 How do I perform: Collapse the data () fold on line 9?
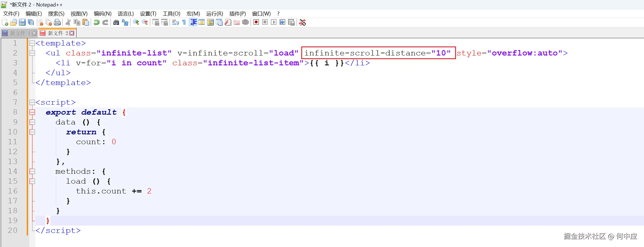tap(32, 122)
